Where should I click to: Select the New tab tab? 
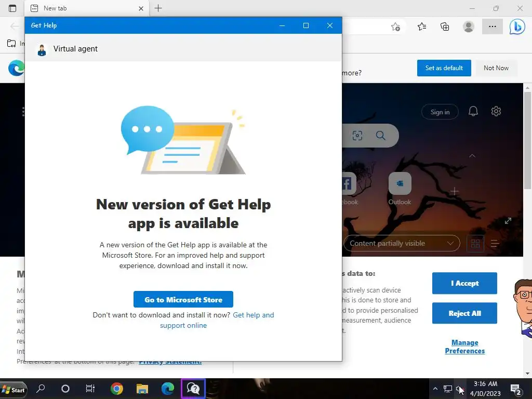click(x=87, y=8)
